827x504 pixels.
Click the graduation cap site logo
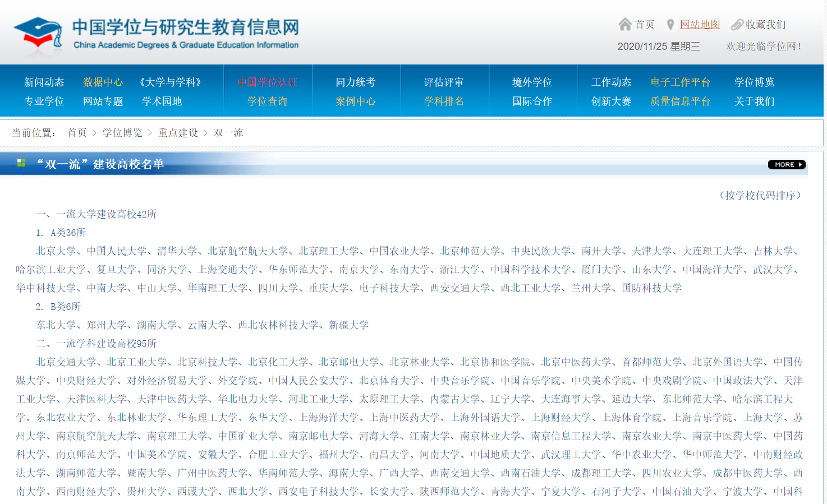click(38, 33)
